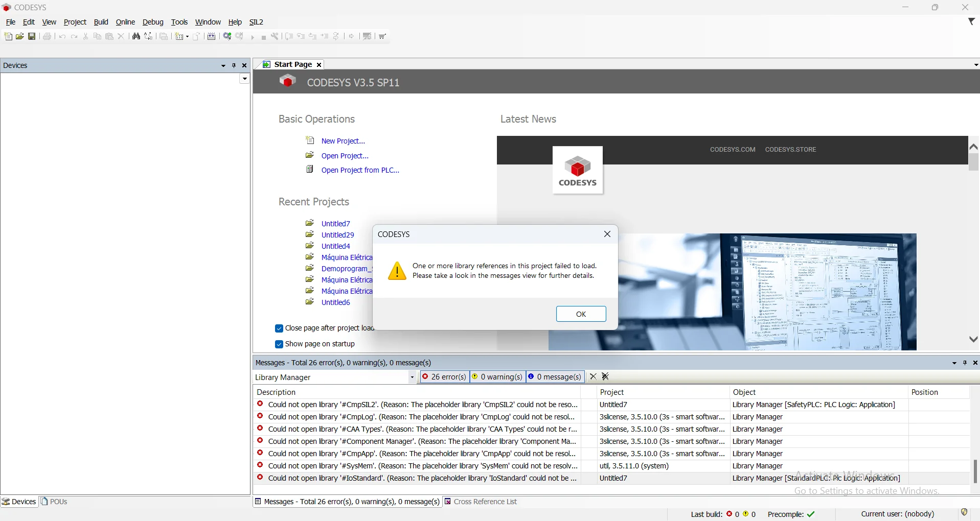Click the Latest News vertical scrollbar thumb

coord(973,162)
